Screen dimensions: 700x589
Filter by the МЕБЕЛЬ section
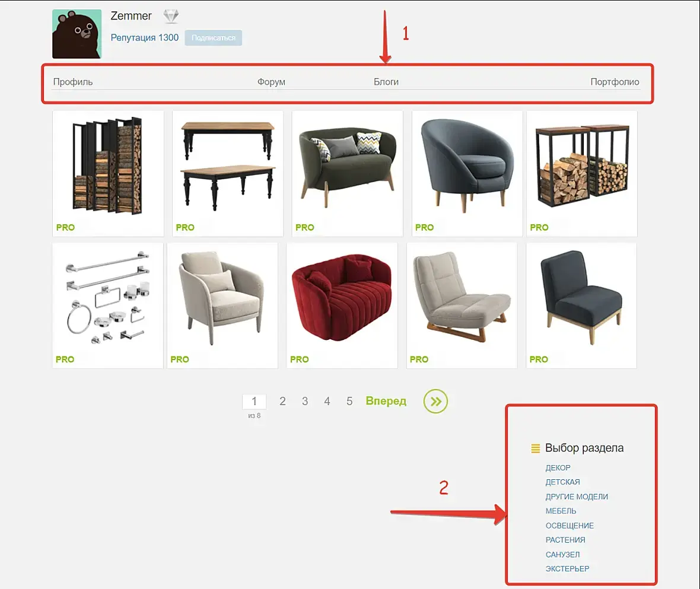[x=561, y=511]
